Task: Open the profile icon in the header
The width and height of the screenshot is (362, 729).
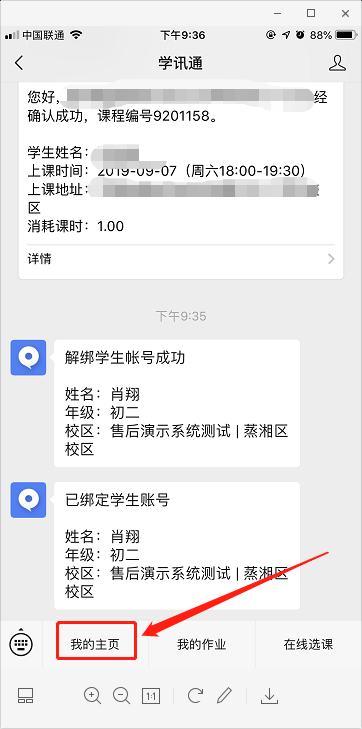Action: coord(337,63)
